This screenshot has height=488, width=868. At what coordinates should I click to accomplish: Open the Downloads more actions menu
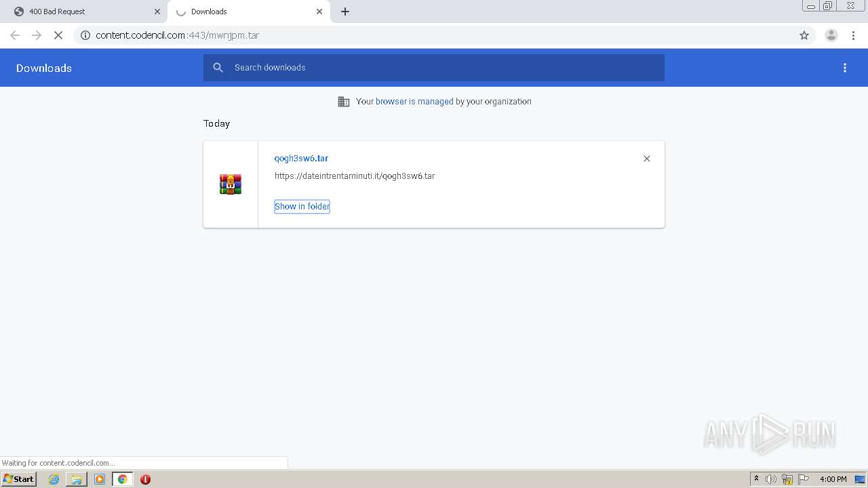845,68
